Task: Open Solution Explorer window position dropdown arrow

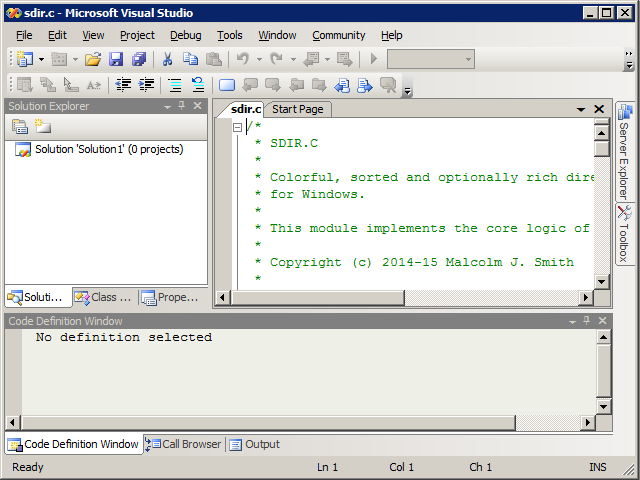Action: [x=167, y=107]
